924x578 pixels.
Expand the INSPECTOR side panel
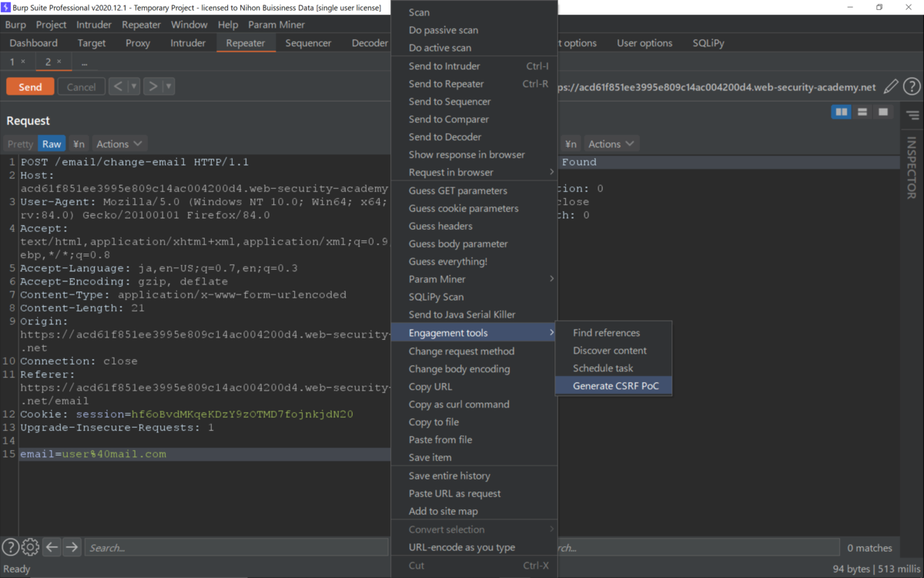(912, 168)
